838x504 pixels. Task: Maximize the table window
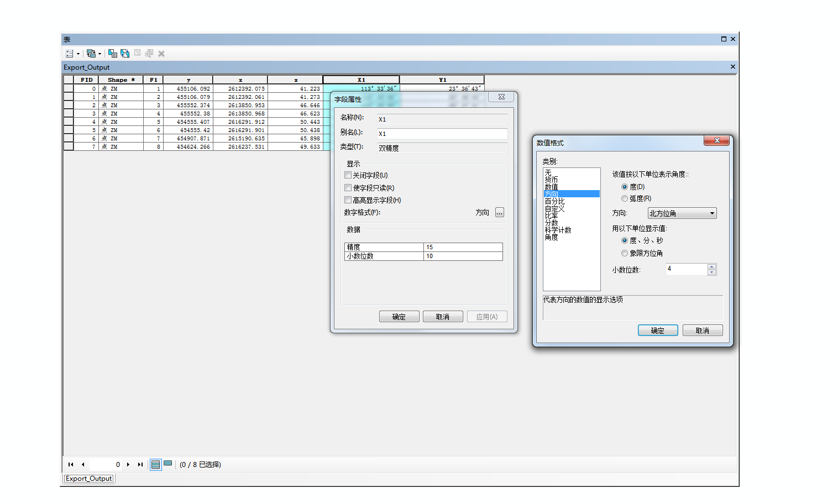point(724,39)
